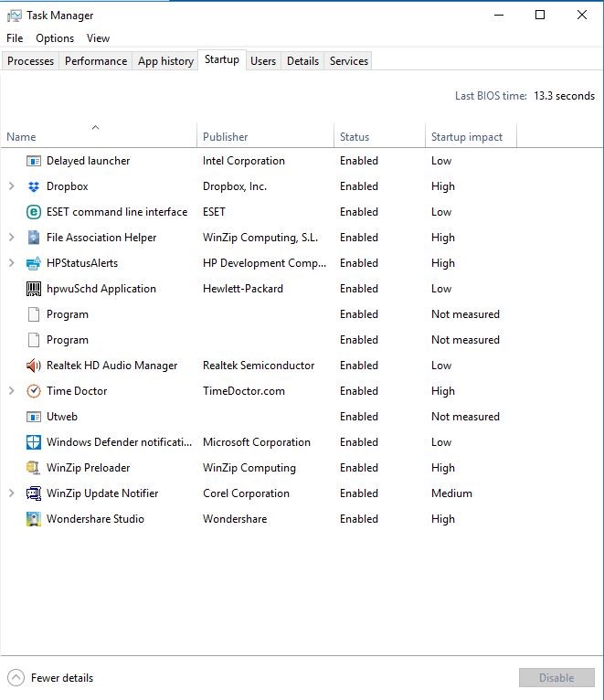This screenshot has height=700, width=604.
Task: Click the Dropbox icon in startup list
Action: coord(34,186)
